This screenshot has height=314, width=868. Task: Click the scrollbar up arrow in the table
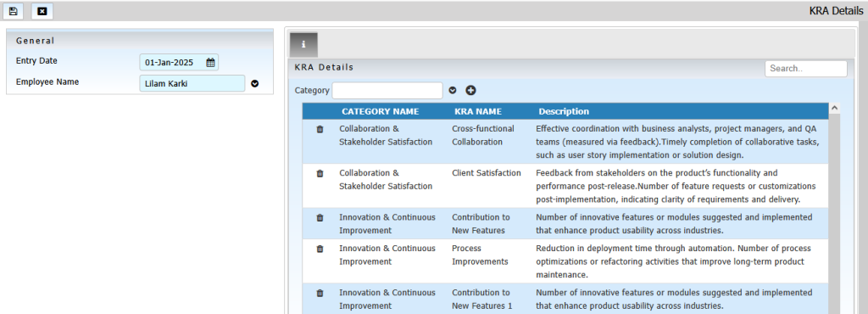tap(834, 108)
